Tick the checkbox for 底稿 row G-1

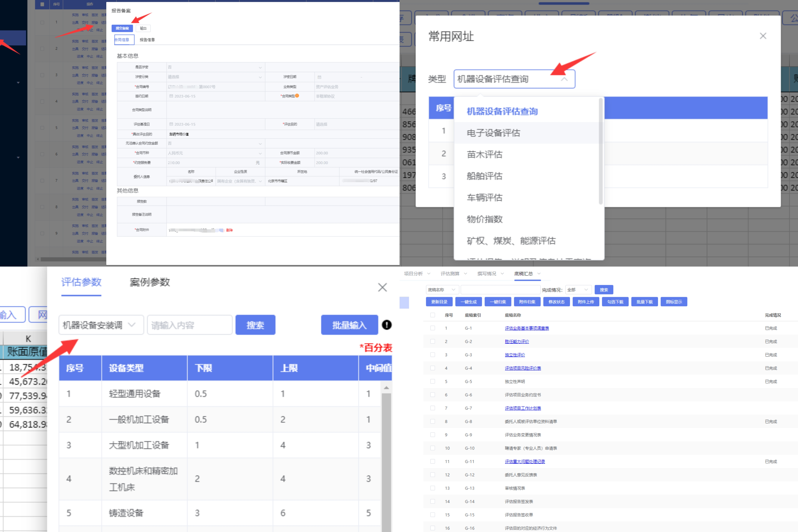click(432, 328)
